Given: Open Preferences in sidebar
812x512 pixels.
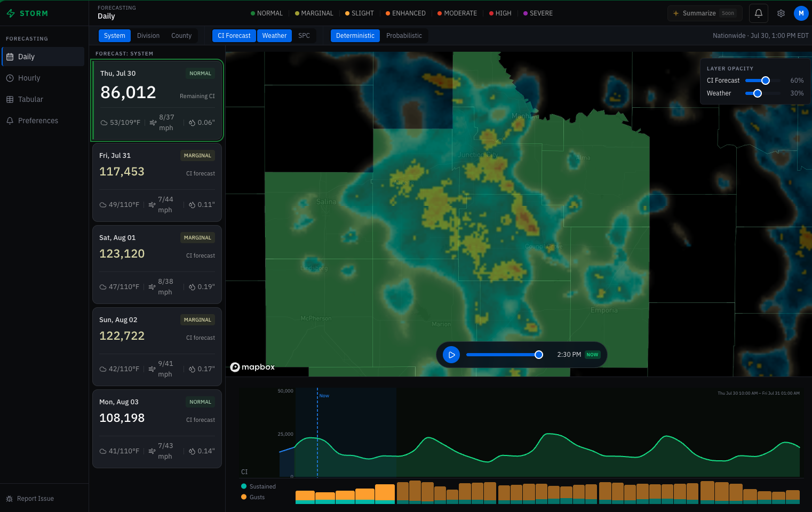Looking at the screenshot, I should [x=43, y=121].
